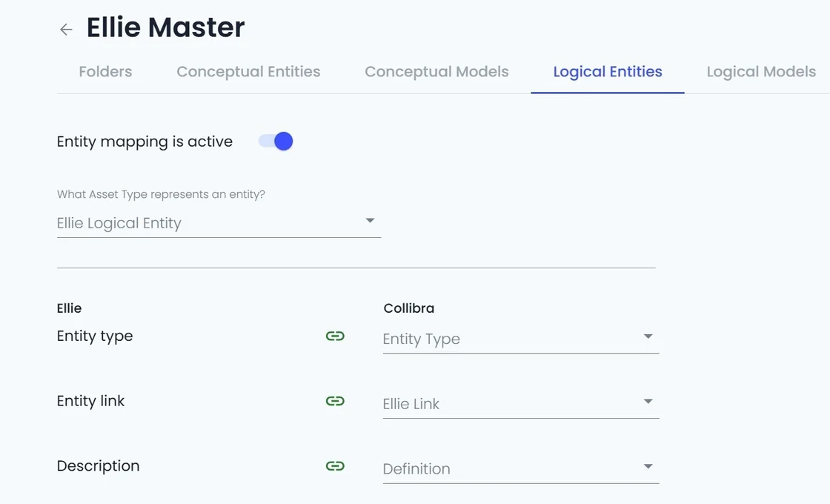Click the Collibra column header
Viewport: 830px width, 504px height.
point(408,308)
